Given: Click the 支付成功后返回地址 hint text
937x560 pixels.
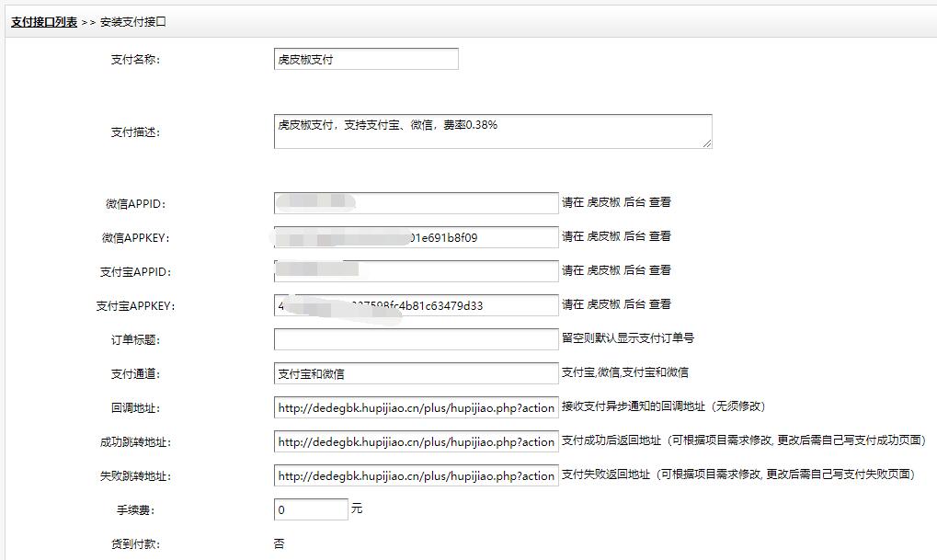Looking at the screenshot, I should click(743, 440).
